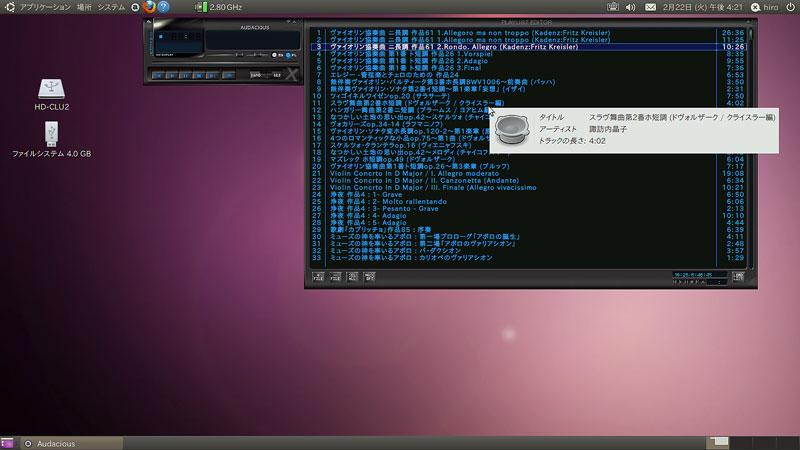
Task: Click the Audacious taskbar button
Action: (71, 443)
